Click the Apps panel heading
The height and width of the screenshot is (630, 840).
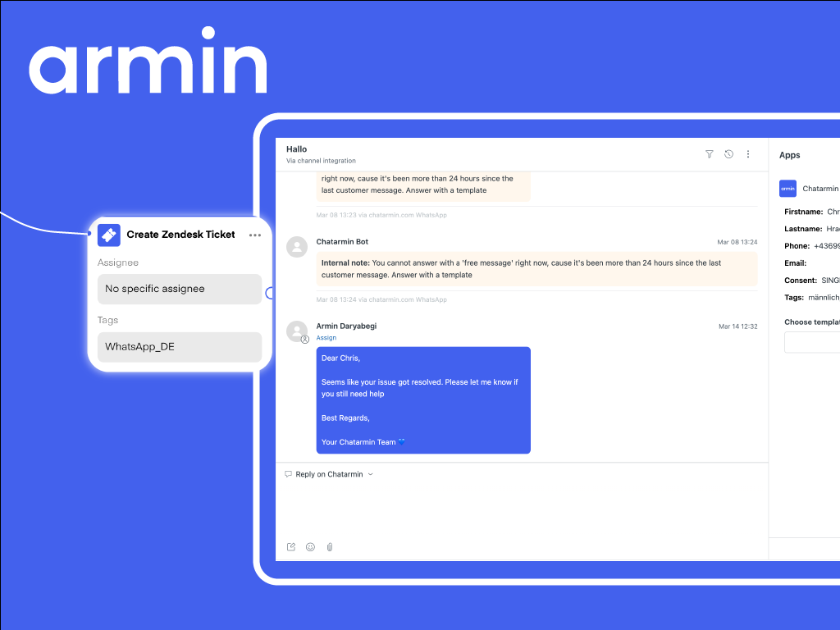(789, 155)
